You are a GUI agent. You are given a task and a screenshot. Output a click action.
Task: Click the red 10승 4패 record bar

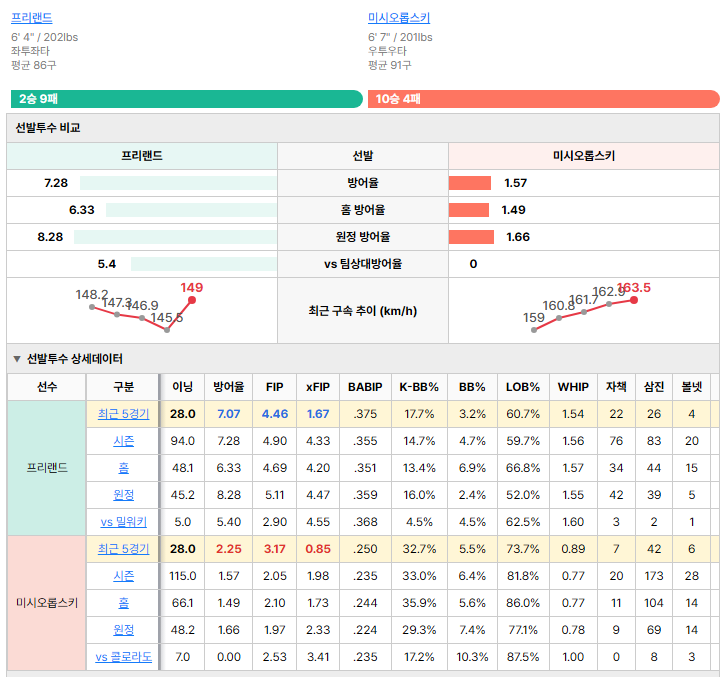pyautogui.click(x=544, y=99)
